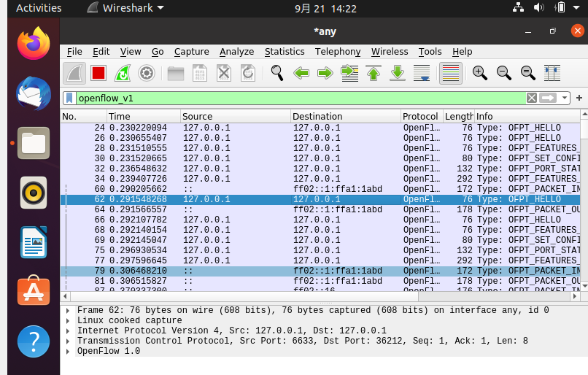This screenshot has width=588, height=375.
Task: Jump to the first packet icon
Action: pos(374,73)
